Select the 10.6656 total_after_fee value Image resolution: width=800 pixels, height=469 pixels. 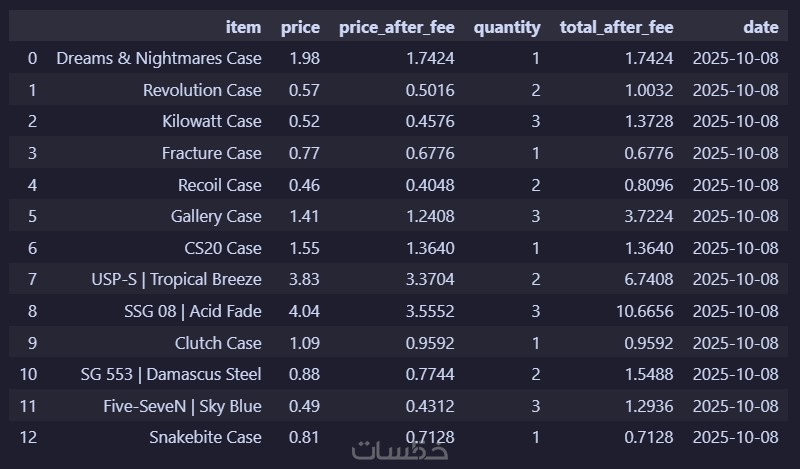click(x=640, y=311)
